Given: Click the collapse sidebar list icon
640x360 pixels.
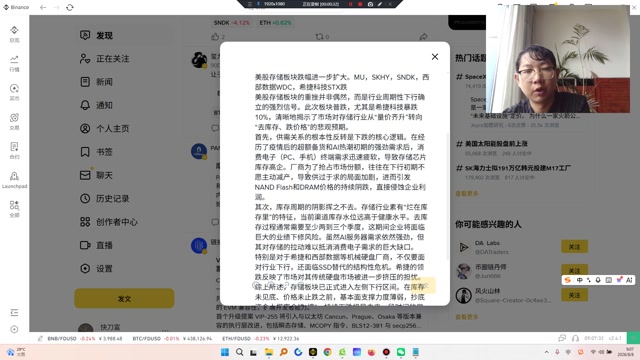Looking at the screenshot, I should pyautogui.click(x=14, y=313).
